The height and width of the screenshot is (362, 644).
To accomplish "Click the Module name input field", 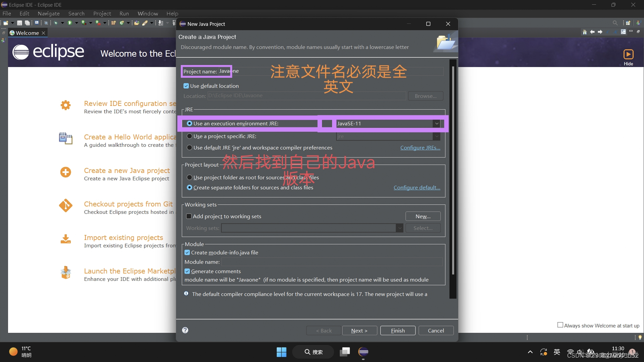I will (331, 262).
